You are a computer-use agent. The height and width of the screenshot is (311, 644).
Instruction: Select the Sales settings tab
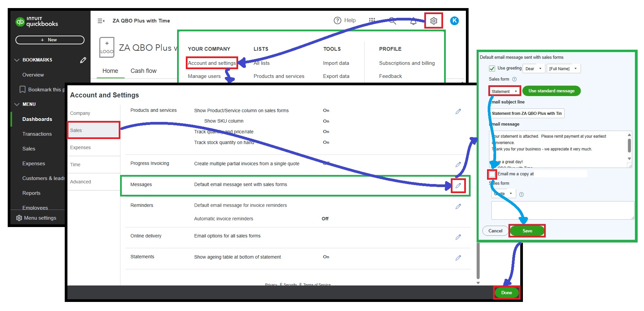tap(94, 130)
